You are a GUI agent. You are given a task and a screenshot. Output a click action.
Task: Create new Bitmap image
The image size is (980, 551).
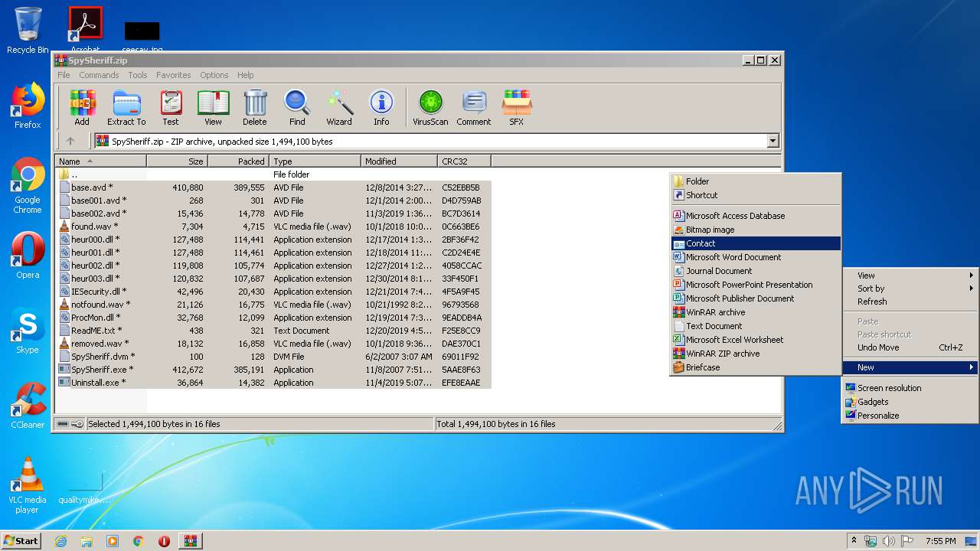coord(756,230)
